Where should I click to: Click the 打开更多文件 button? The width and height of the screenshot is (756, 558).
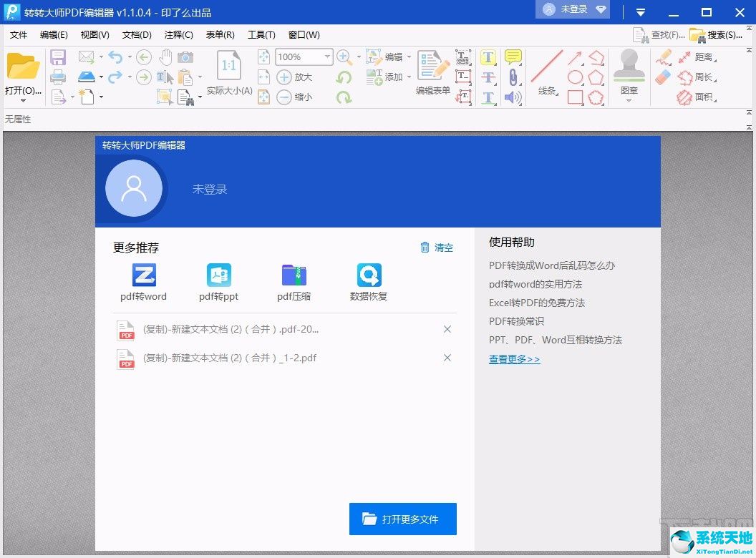[x=402, y=519]
